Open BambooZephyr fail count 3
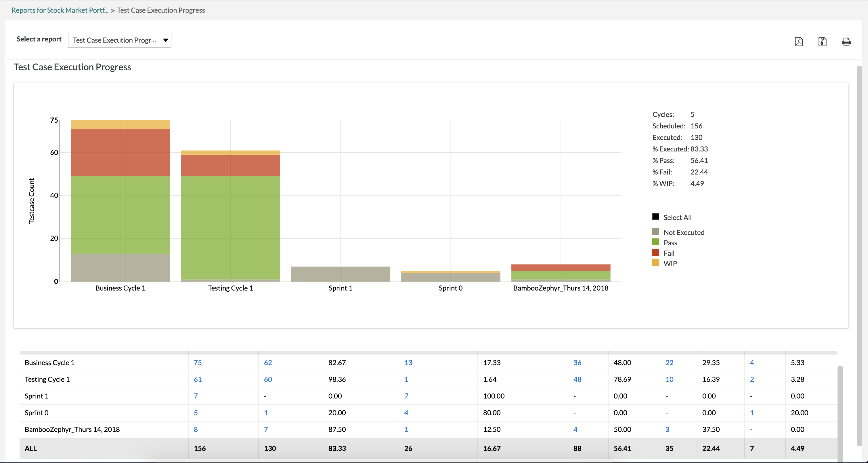Screen dimensions: 868x463 click(x=667, y=429)
